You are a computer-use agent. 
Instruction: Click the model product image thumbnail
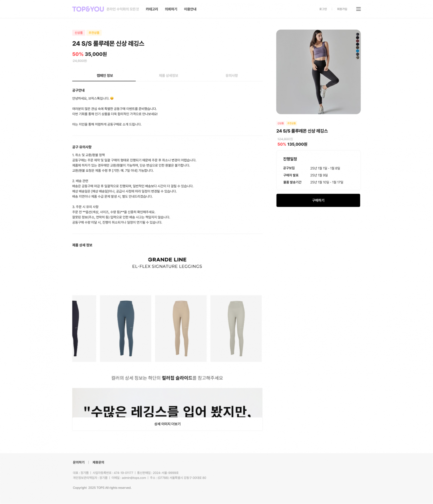tap(318, 72)
